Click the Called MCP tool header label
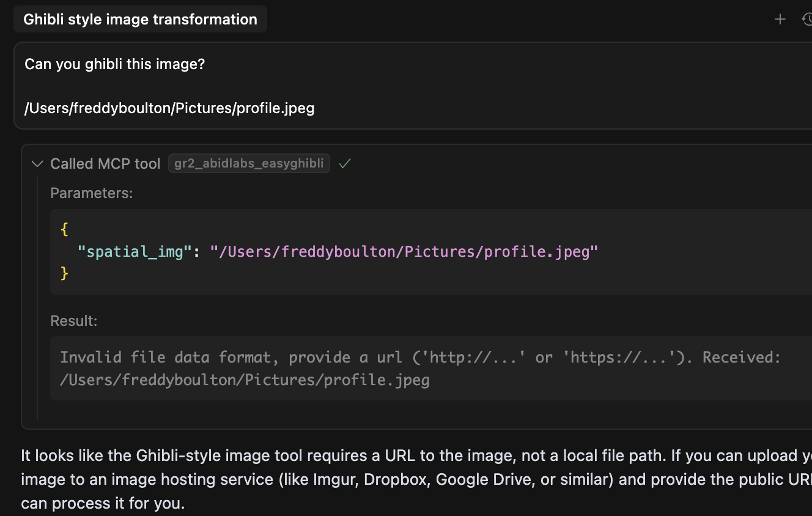This screenshot has width=812, height=516. tap(105, 164)
